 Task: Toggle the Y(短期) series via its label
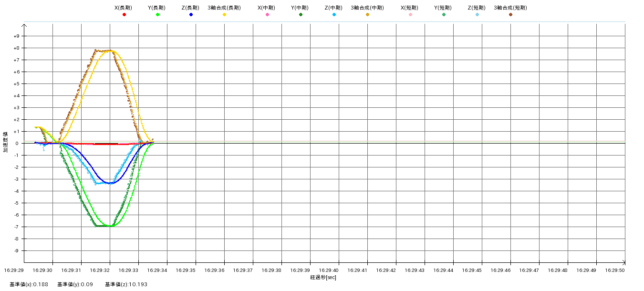point(443,8)
